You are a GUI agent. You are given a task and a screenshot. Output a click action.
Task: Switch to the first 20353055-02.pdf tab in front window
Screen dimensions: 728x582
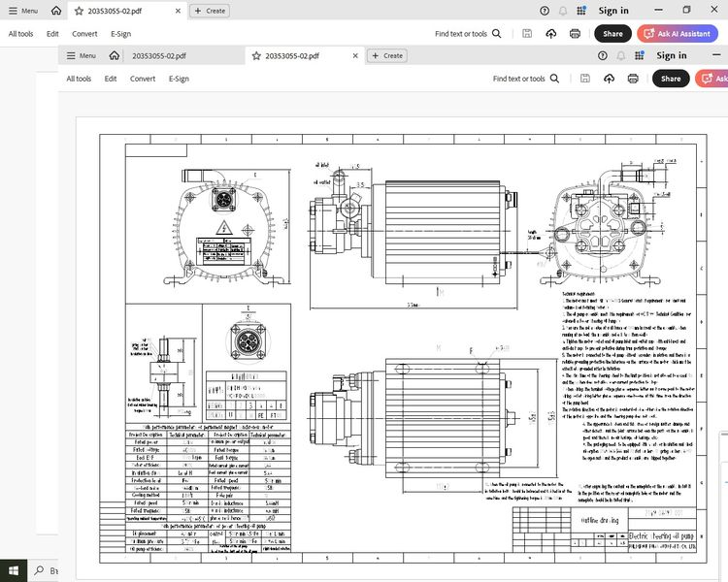158,56
